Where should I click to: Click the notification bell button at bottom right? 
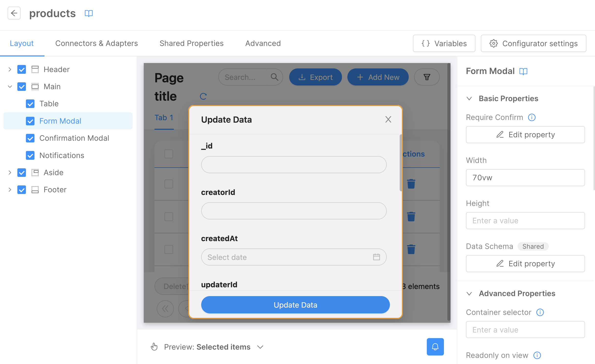(x=435, y=346)
